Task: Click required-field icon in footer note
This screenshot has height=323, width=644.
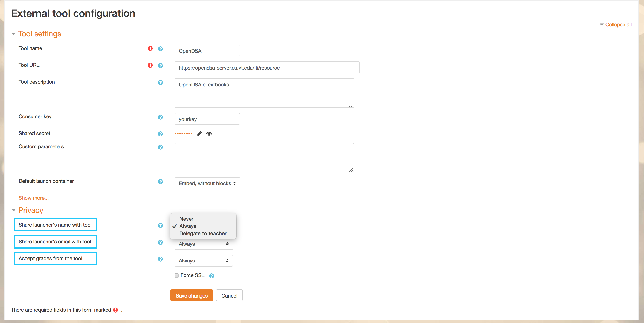Action: tap(115, 310)
